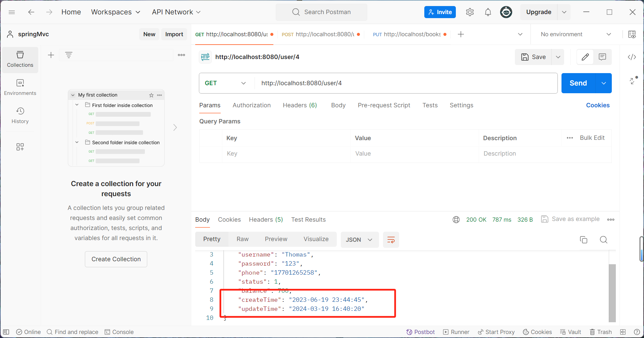Open the API Network dropdown

pos(176,12)
